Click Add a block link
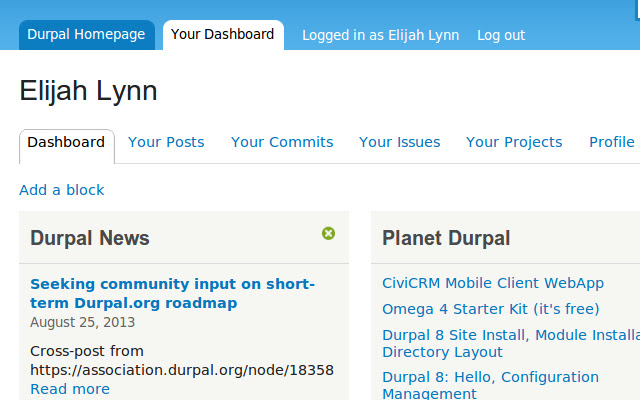Viewport: 640px width, 400px height. (x=62, y=190)
